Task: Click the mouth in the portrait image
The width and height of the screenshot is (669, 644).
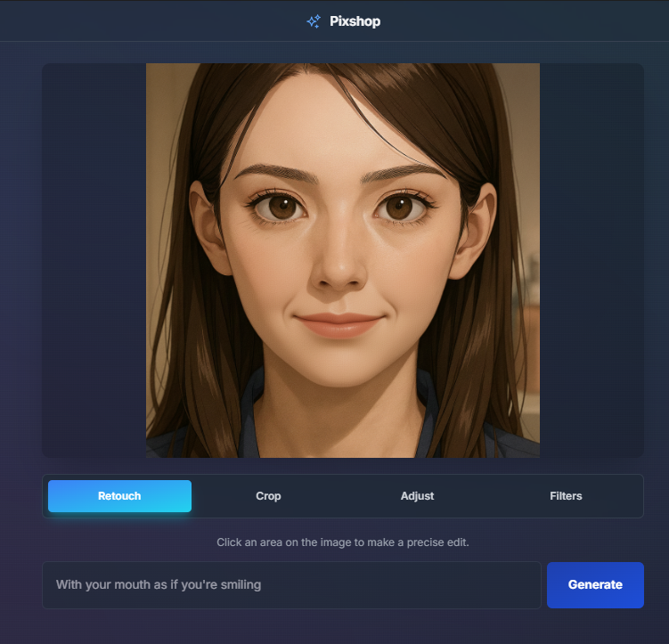Action: [x=339, y=325]
